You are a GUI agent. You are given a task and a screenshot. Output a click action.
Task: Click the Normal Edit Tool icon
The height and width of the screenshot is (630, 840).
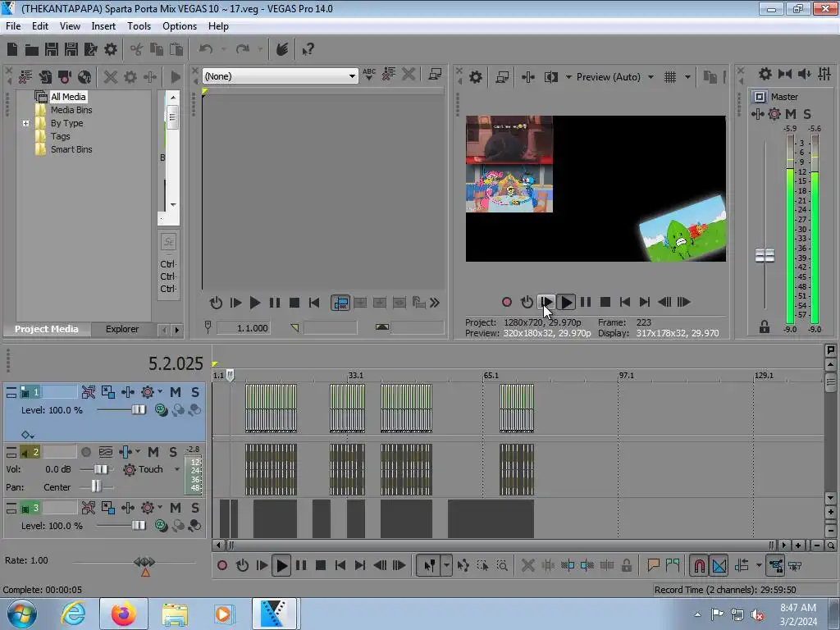[x=429, y=565]
